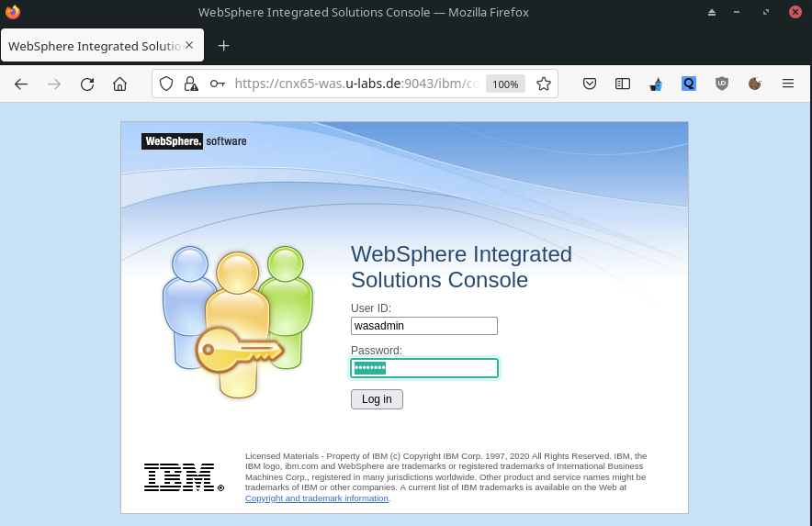
Task: Go to the Firefox home page
Action: [119, 84]
